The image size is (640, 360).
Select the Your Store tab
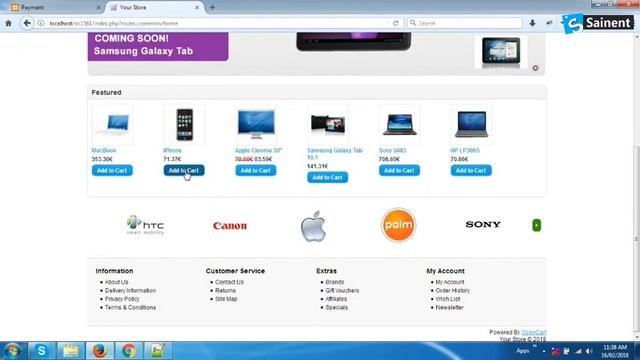(x=133, y=7)
